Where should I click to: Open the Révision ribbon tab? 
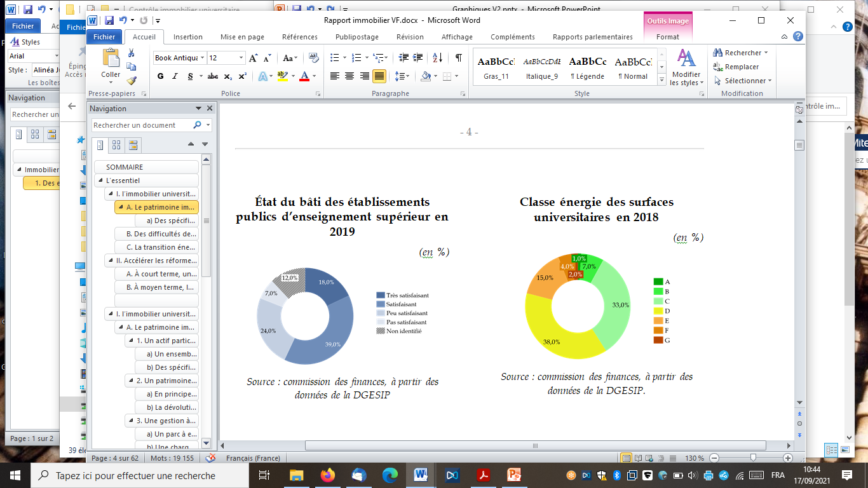410,37
